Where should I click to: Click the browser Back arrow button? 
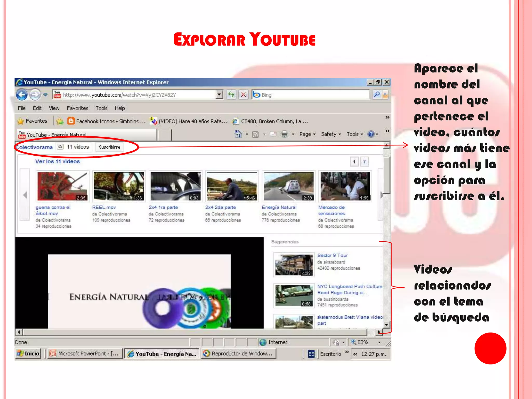tap(22, 95)
